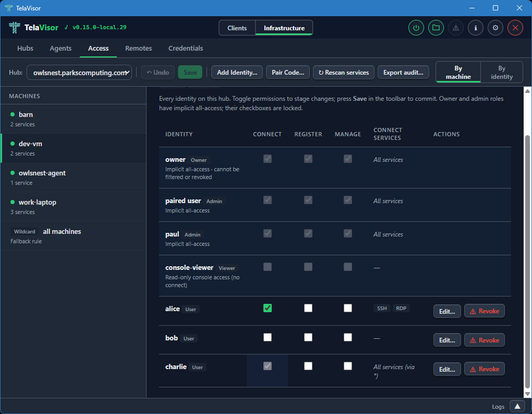The width and height of the screenshot is (532, 414).
Task: Click console-viewer's Connect checkbox
Action: point(268,267)
